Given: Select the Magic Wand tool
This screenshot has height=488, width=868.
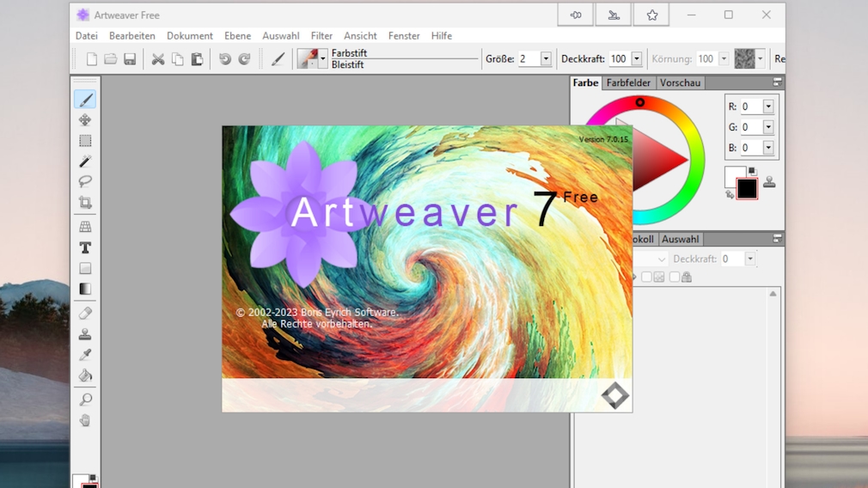Looking at the screenshot, I should [85, 162].
